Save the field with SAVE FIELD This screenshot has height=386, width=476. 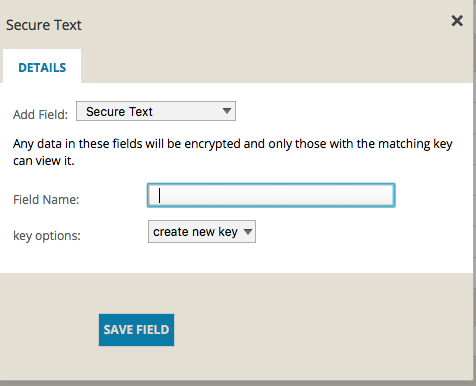click(136, 330)
